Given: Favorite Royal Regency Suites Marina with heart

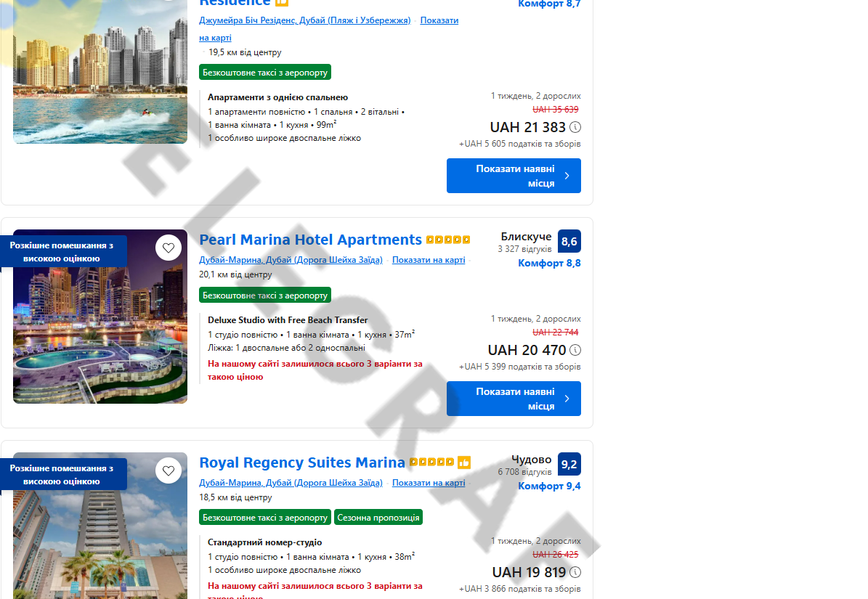Looking at the screenshot, I should 169,470.
